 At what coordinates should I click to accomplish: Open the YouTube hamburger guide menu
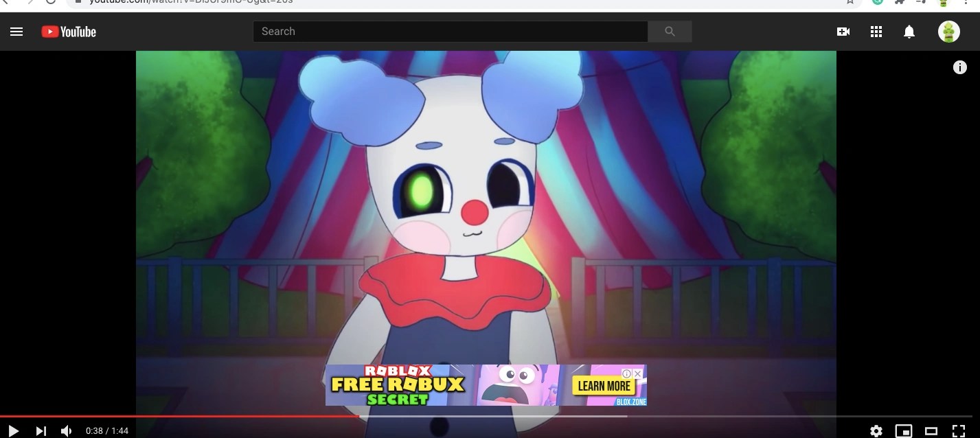[16, 32]
